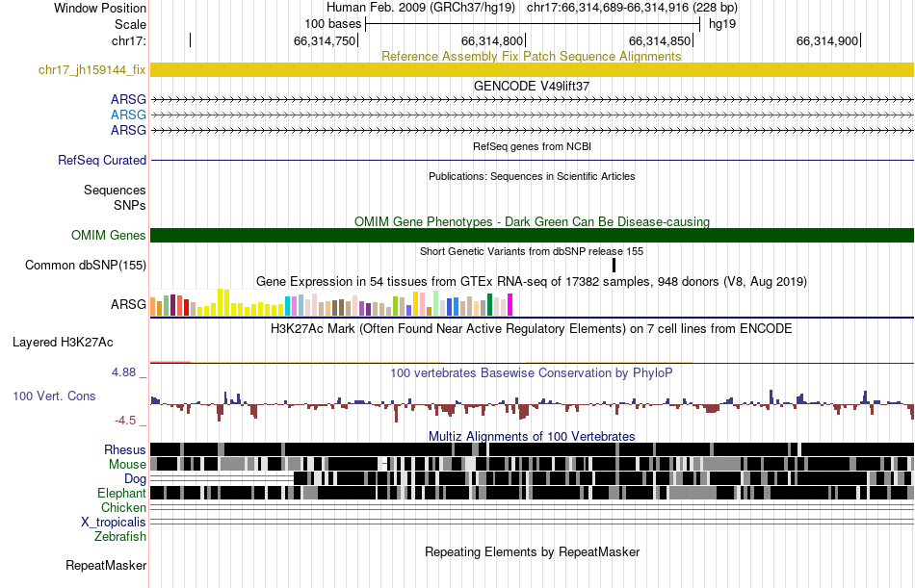Click the yellow fix patch alignment bar
915x588 pixels.
[x=532, y=70]
